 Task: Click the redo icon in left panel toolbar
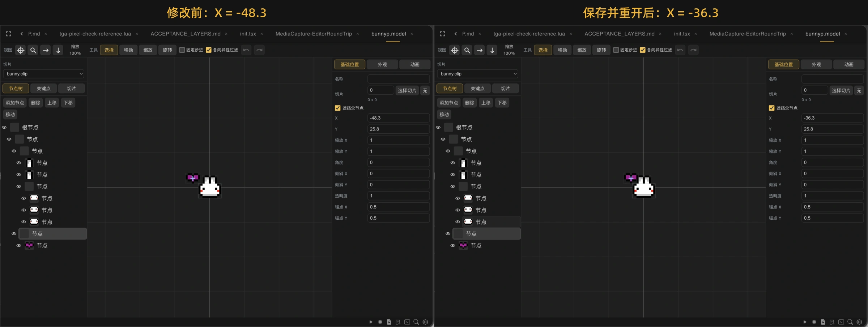(259, 50)
